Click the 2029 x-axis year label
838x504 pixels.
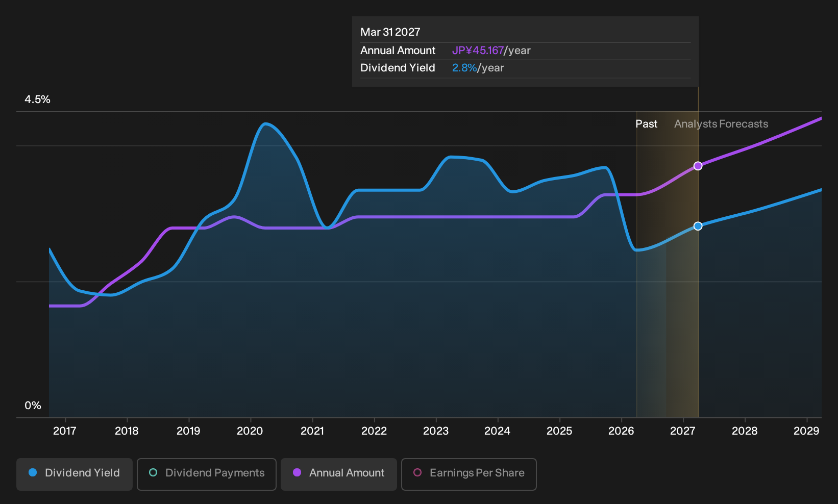click(806, 431)
